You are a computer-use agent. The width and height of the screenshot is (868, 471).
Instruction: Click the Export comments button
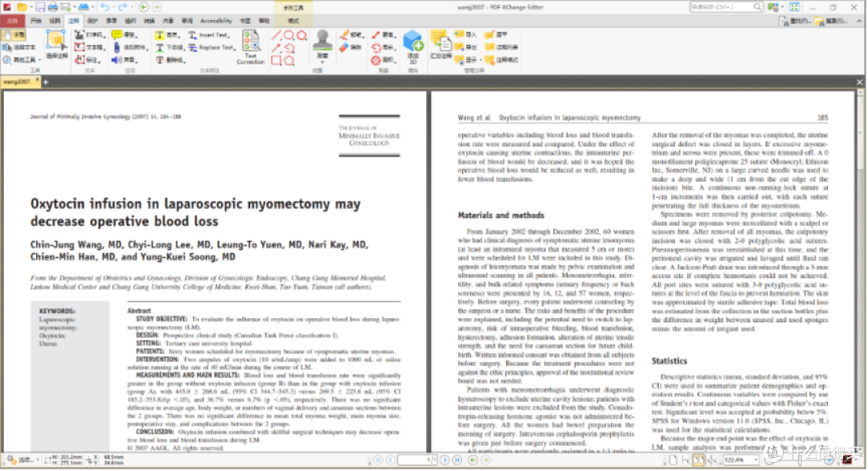coord(465,47)
